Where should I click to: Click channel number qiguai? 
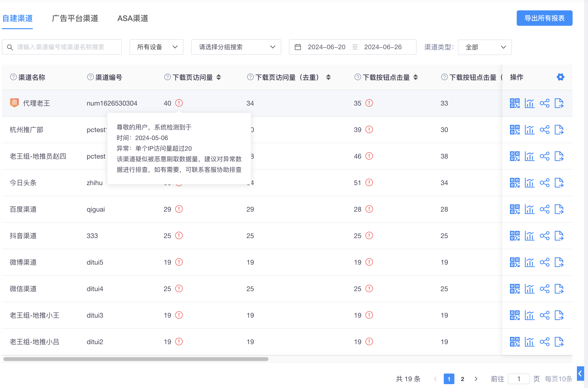(96, 209)
